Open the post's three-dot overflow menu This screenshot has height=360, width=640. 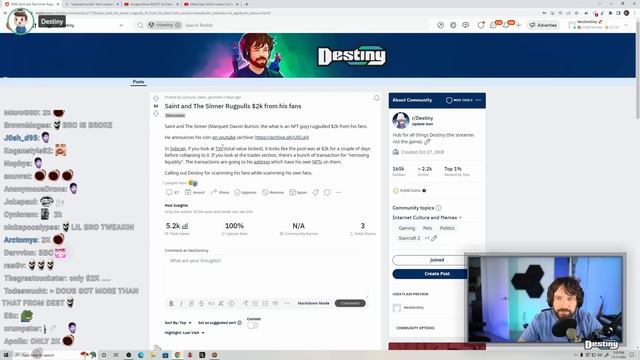tap(338, 192)
